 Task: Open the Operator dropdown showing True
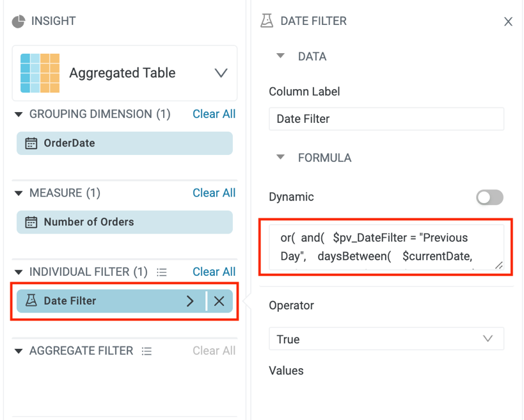pyautogui.click(x=386, y=339)
